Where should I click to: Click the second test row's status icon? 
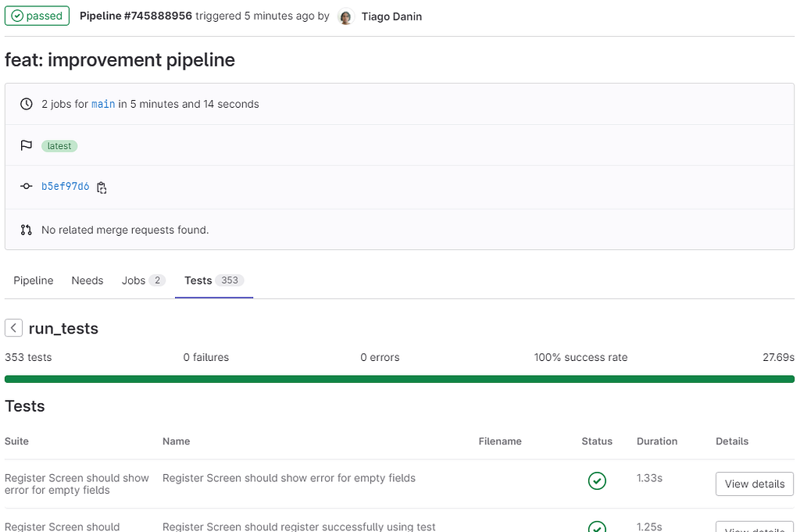click(597, 527)
